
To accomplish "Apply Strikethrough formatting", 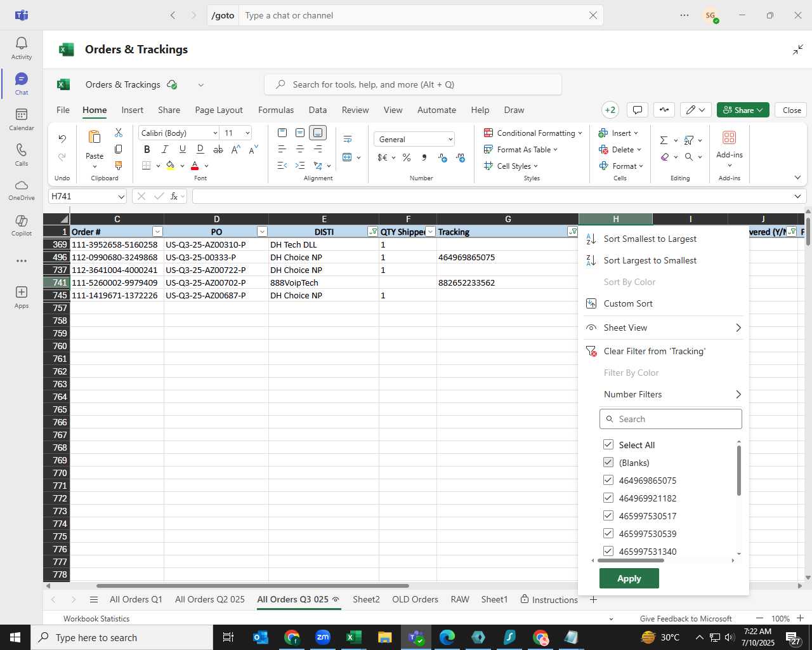I will tap(218, 149).
